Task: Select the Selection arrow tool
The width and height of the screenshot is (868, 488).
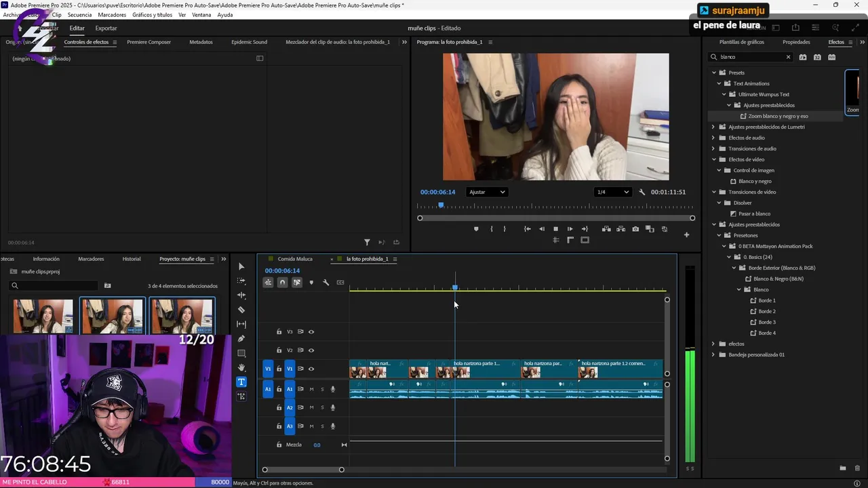Action: pos(241,266)
